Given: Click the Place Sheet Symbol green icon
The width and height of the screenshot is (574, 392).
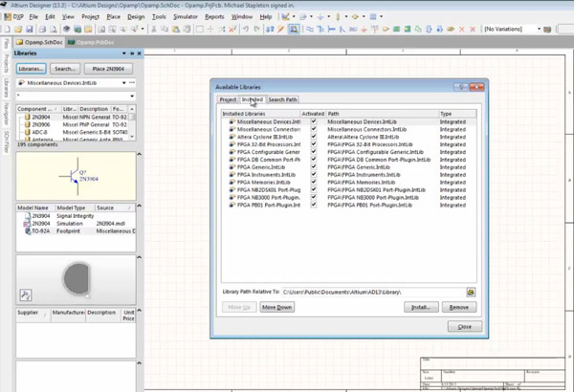Looking at the screenshot, I should 396,29.
